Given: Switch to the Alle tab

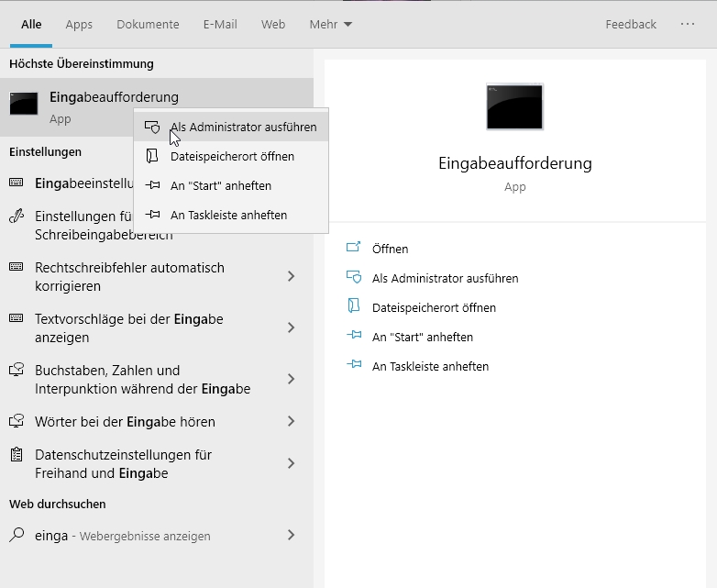Looking at the screenshot, I should click(x=31, y=24).
